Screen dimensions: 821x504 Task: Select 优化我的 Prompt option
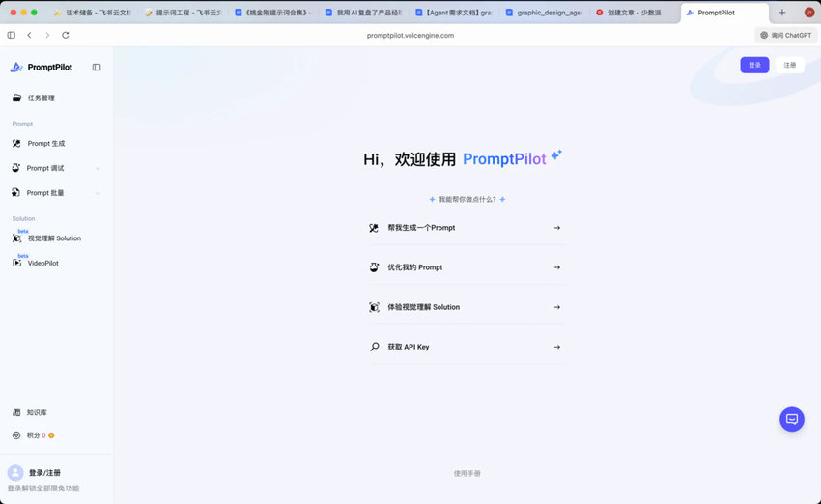467,267
